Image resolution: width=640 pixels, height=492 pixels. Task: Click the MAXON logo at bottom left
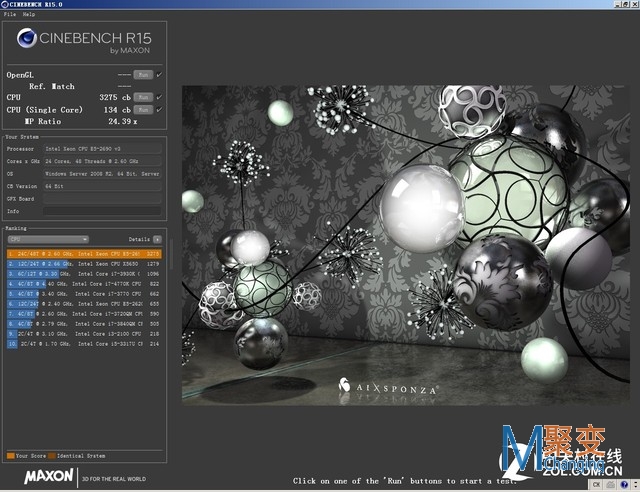pyautogui.click(x=49, y=476)
